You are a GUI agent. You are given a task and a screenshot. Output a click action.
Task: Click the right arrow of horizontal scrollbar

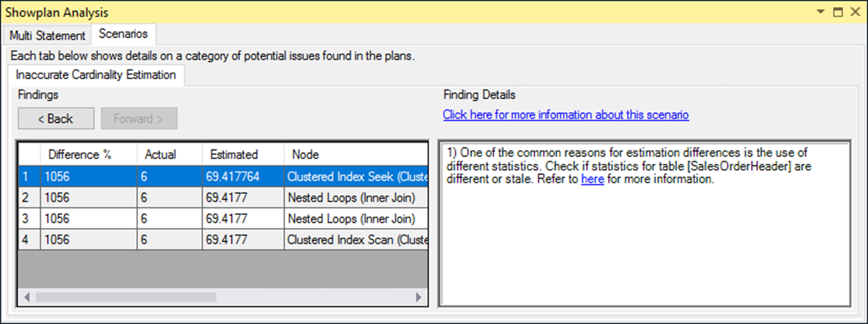418,297
